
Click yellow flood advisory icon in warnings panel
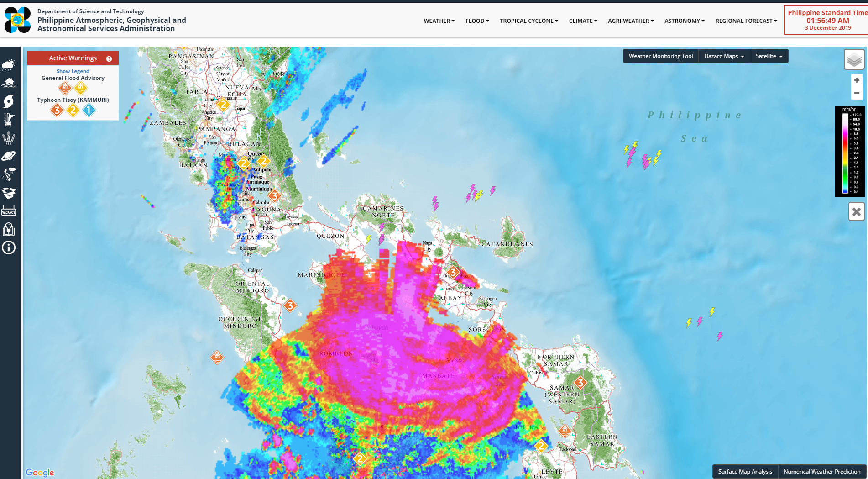tap(81, 88)
